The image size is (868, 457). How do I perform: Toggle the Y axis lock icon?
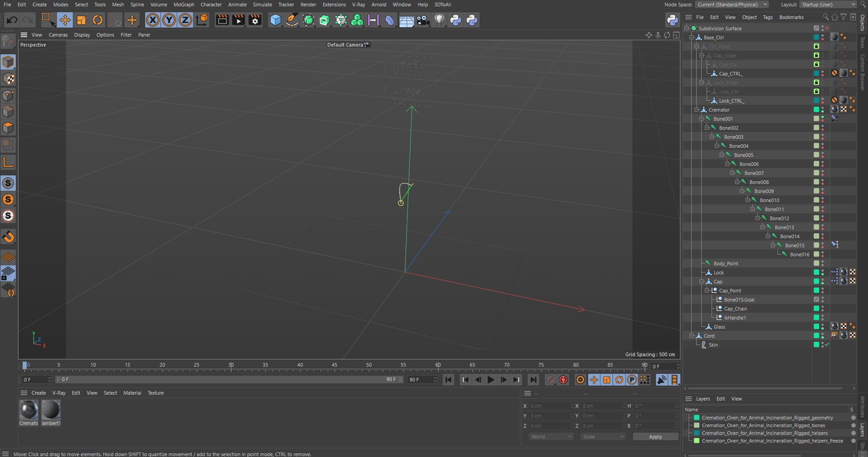[169, 20]
